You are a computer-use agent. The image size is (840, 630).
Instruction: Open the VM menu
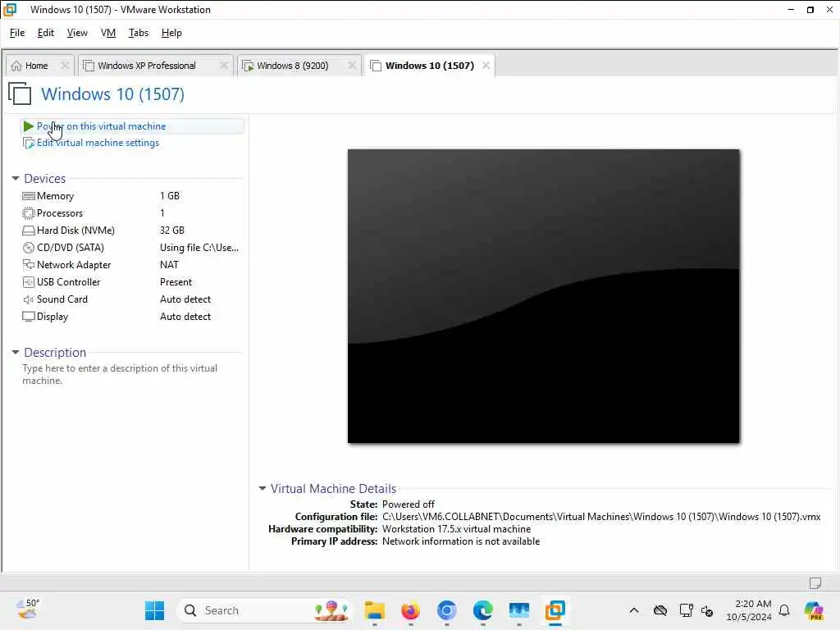point(108,33)
